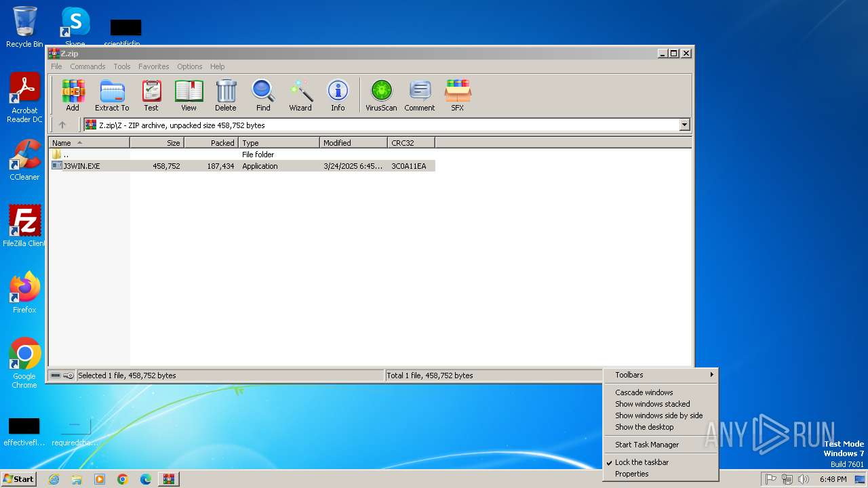Open the Favorites menu
The height and width of the screenshot is (488, 868).
[x=154, y=66]
